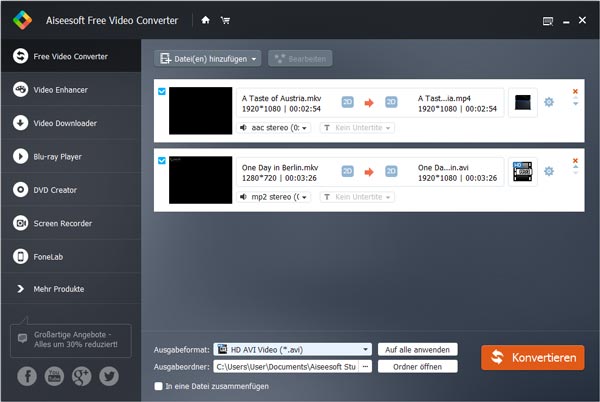The height and width of the screenshot is (402, 600).
Task: Open aac stereo audio track dropdown
Action: tap(275, 128)
